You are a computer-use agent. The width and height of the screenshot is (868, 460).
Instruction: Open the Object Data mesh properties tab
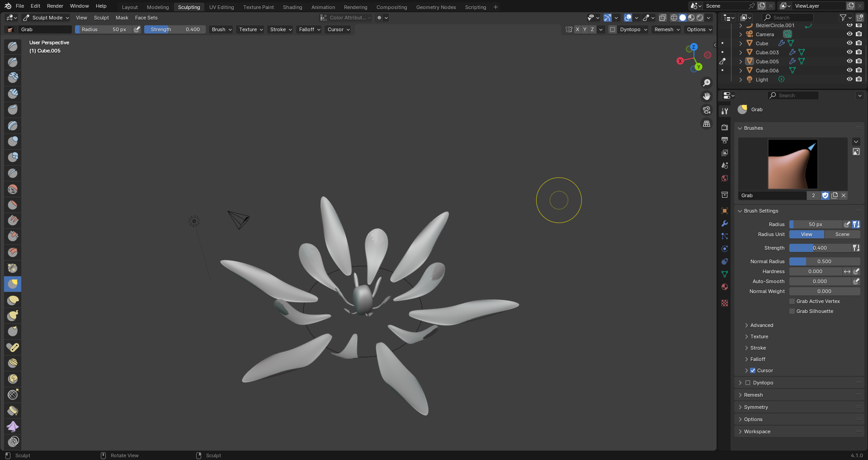coord(725,274)
